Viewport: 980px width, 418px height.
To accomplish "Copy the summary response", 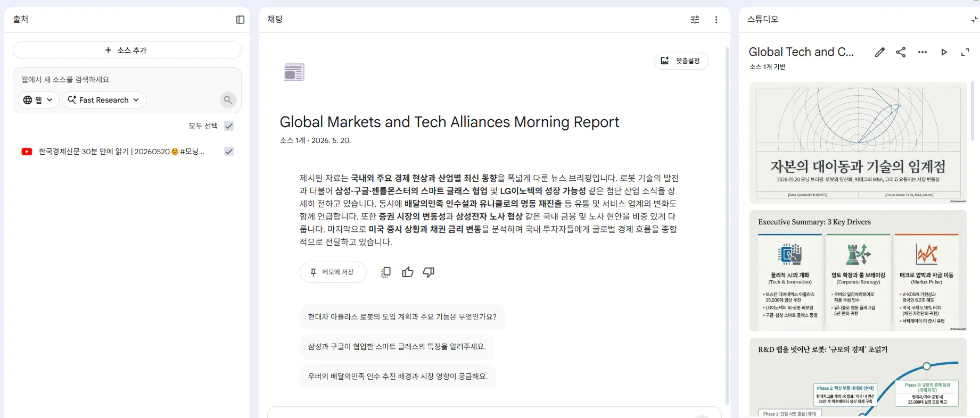I will (x=386, y=272).
